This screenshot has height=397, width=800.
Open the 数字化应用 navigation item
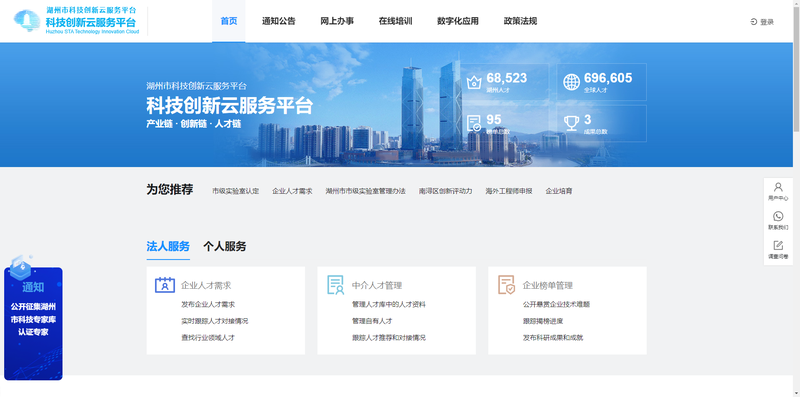(458, 21)
